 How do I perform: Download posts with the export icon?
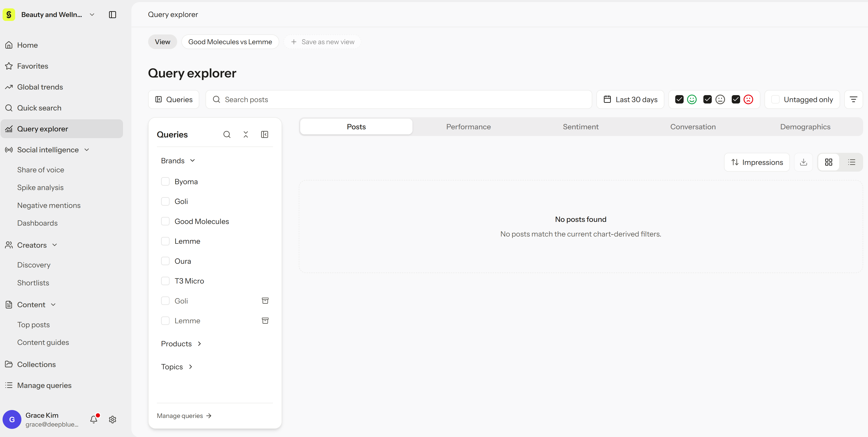point(804,162)
